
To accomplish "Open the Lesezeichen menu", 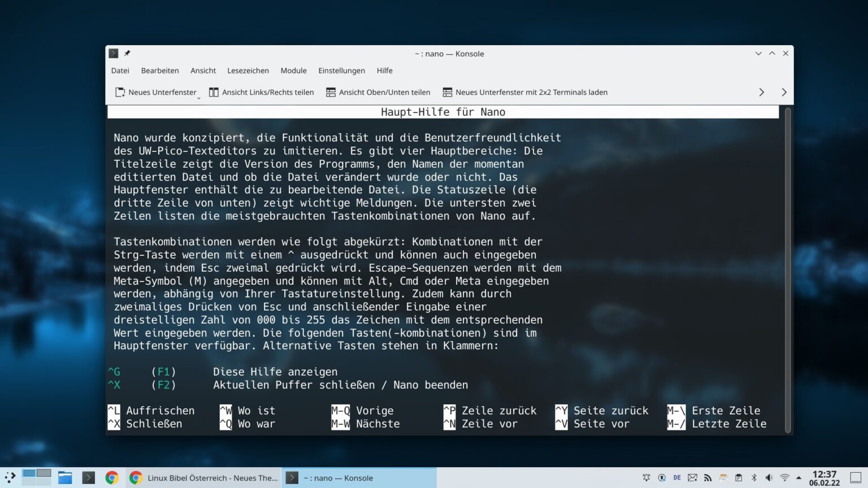I will (248, 71).
